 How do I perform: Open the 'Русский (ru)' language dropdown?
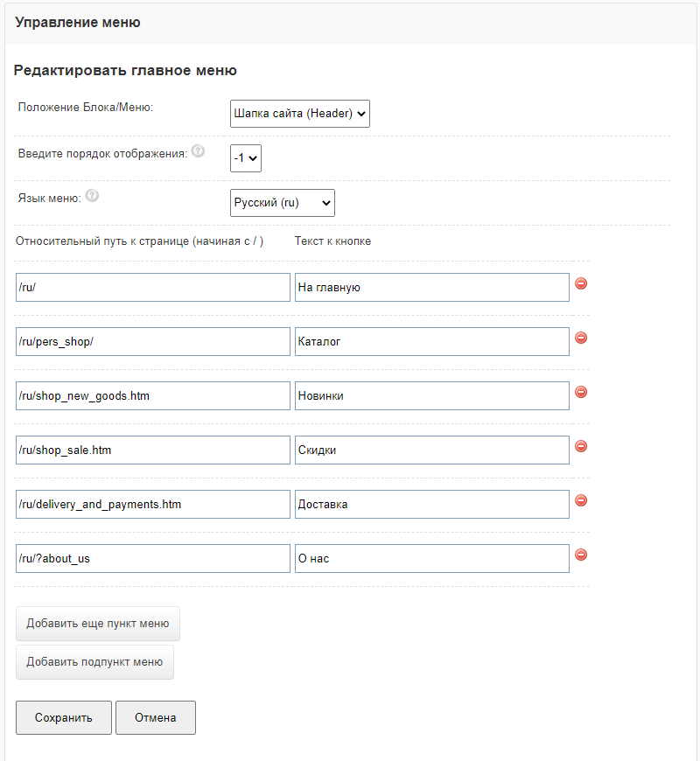(x=282, y=202)
